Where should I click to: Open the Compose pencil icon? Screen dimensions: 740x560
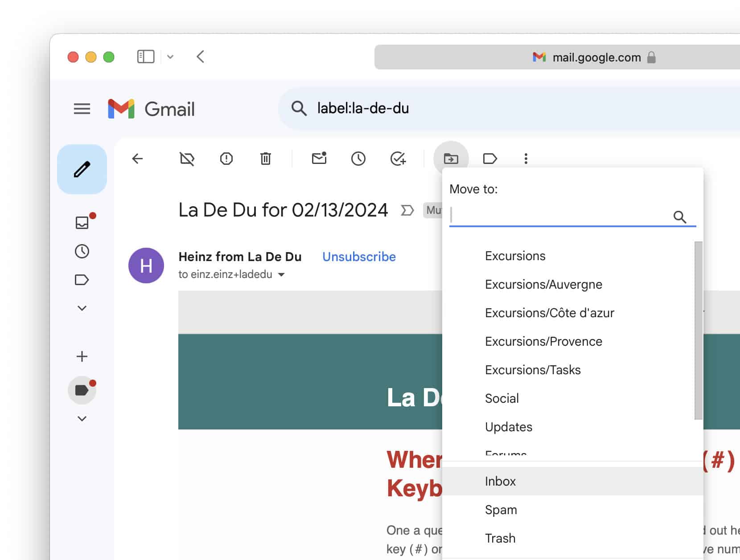(x=82, y=169)
